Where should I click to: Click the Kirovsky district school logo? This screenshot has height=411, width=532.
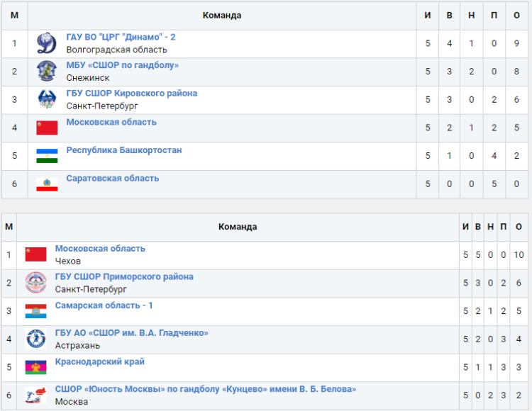coord(47,100)
